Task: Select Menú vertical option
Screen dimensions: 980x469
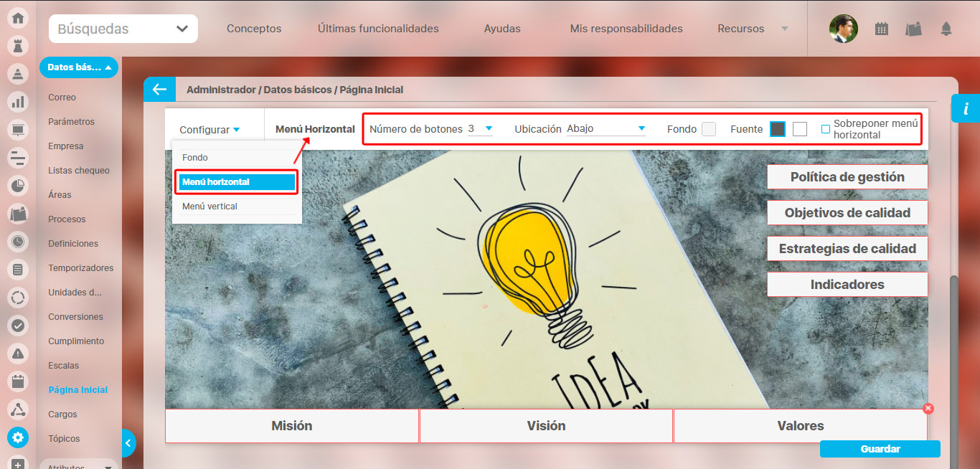Action: (209, 207)
